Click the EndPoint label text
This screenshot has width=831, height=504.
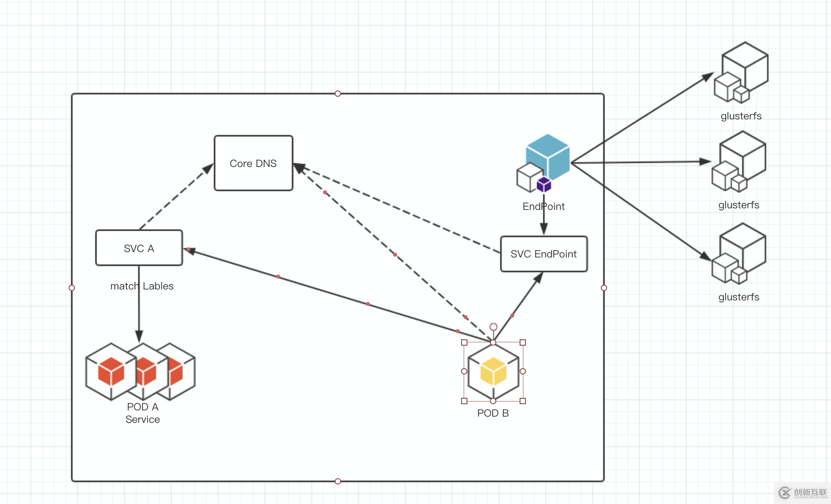pos(543,206)
